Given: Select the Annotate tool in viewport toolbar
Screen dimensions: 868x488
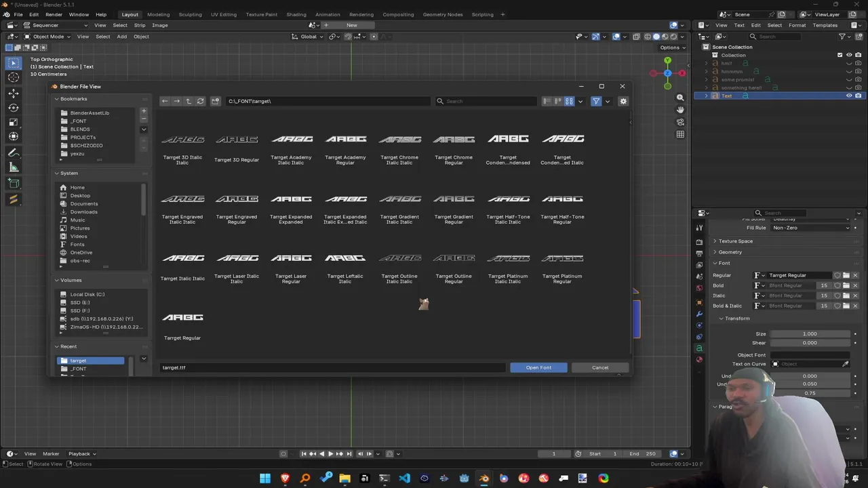Looking at the screenshot, I should [14, 152].
